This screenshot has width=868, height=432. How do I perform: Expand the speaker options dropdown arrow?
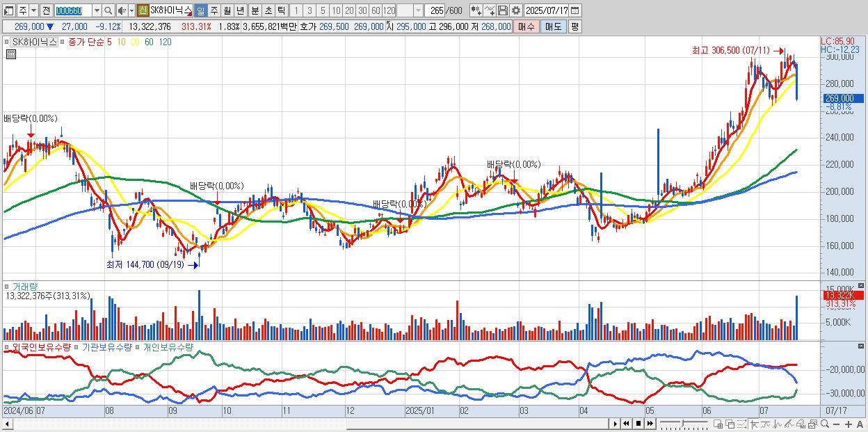130,10
